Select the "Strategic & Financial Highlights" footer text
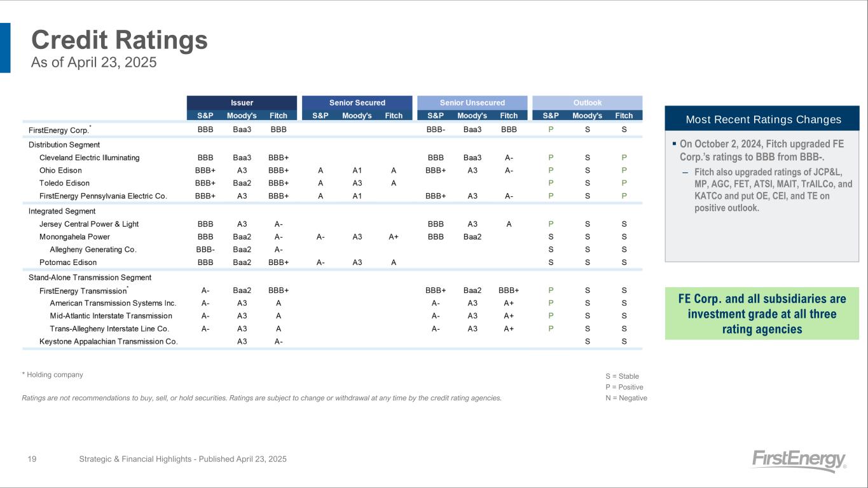868x488 pixels. click(183, 459)
